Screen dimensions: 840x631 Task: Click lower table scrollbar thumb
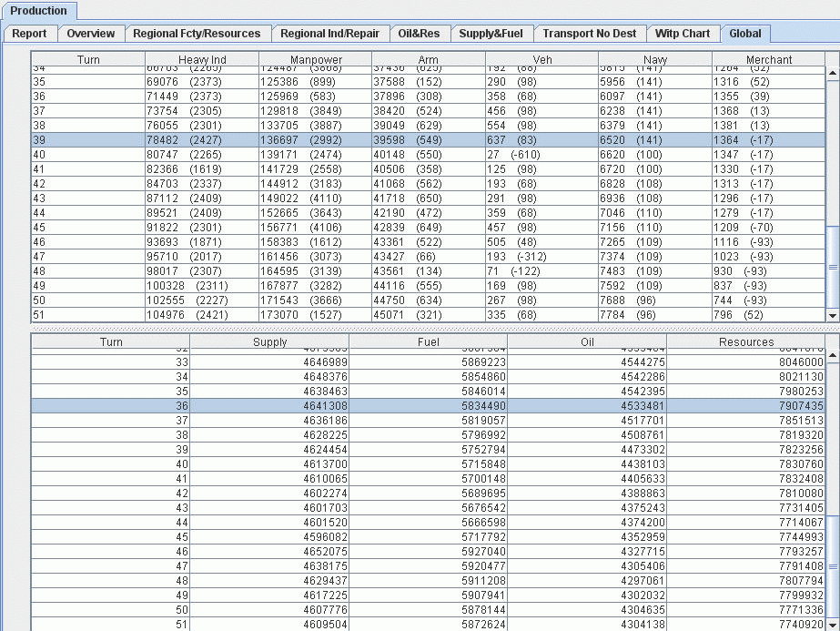[x=833, y=566]
